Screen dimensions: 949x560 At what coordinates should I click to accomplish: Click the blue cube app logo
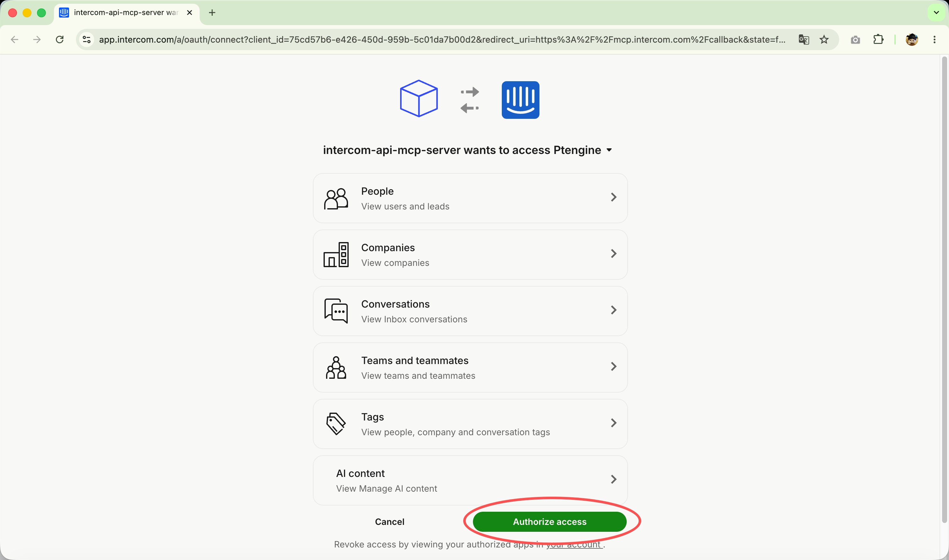(x=419, y=98)
